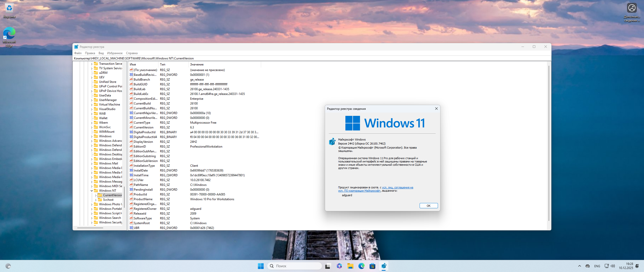Open the Microsoft license terms link
The width and height of the screenshot is (644, 272).
(397, 188)
